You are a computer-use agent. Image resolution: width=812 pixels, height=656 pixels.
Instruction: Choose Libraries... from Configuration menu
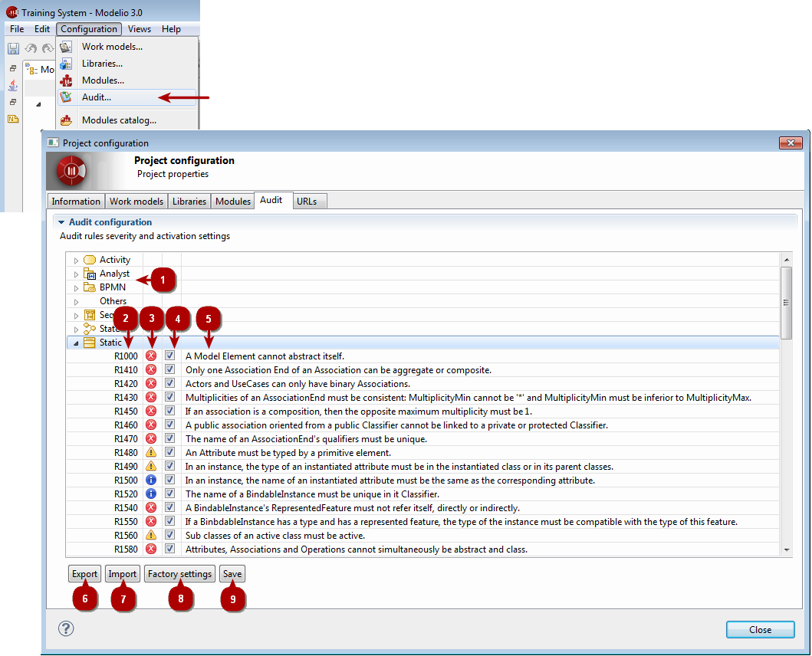tap(102, 64)
